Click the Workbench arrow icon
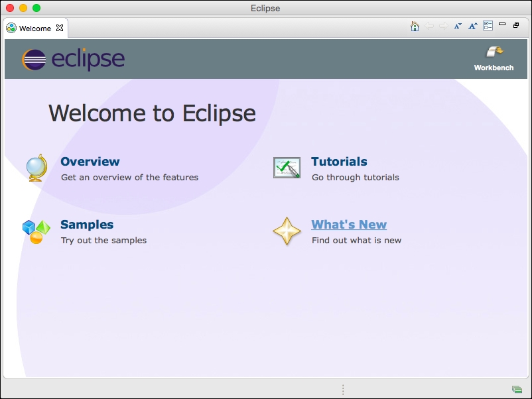 coord(494,52)
